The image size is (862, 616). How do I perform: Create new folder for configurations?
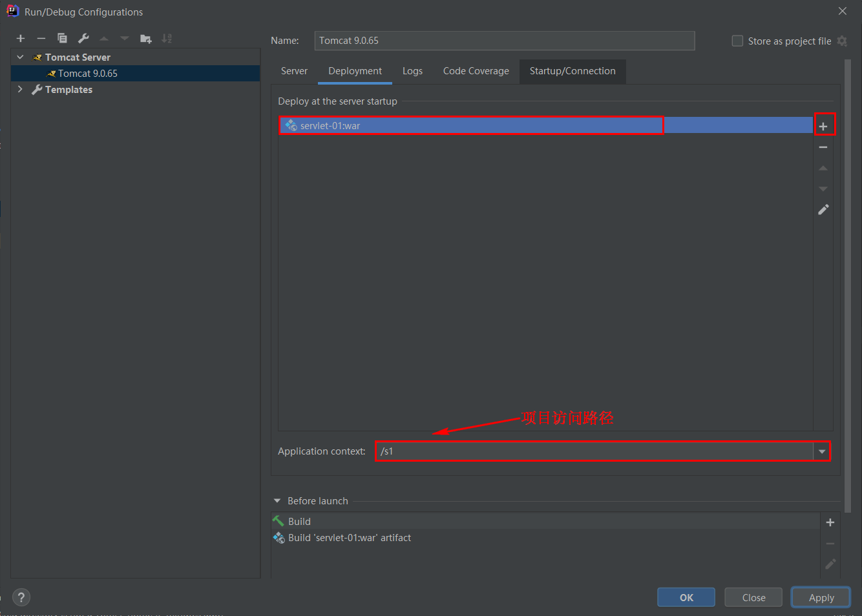click(x=146, y=39)
